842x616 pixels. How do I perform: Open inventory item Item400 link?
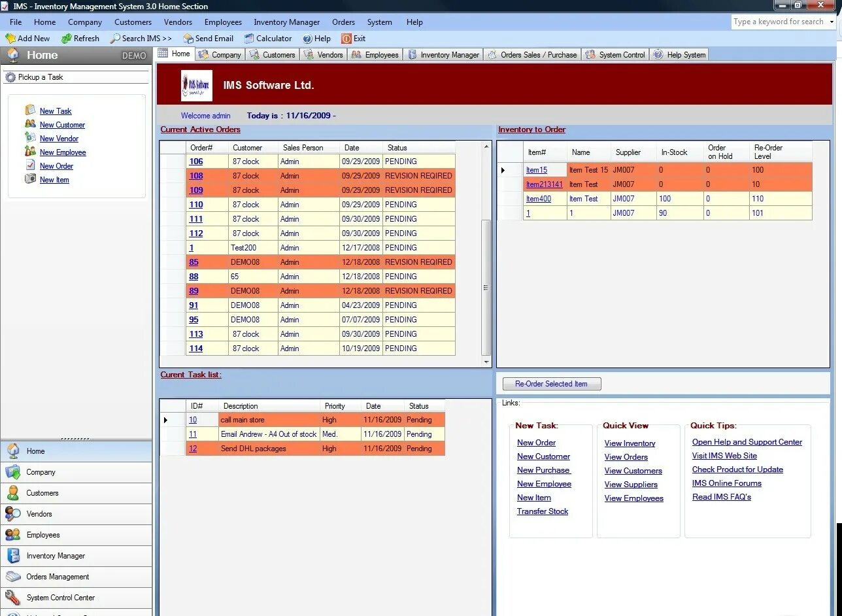tap(539, 199)
